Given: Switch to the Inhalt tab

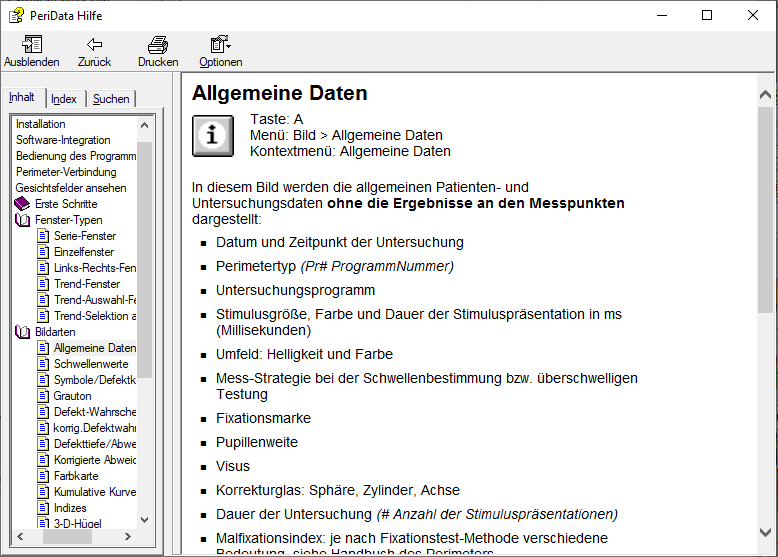Looking at the screenshot, I should 22,97.
